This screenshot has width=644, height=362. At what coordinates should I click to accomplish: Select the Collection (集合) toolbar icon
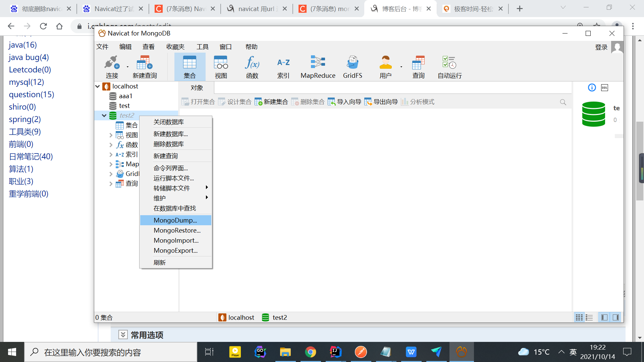[x=190, y=67]
